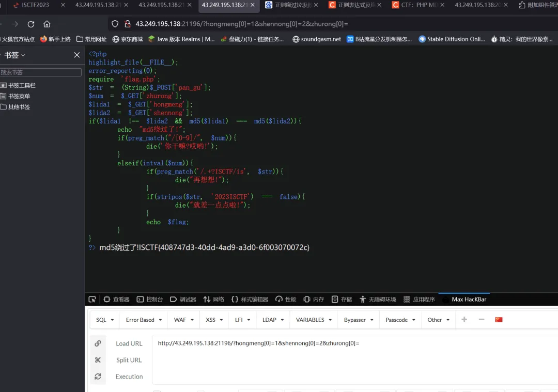This screenshot has width=558, height=392.
Task: Expand the XSS dropdown
Action: pyautogui.click(x=214, y=320)
